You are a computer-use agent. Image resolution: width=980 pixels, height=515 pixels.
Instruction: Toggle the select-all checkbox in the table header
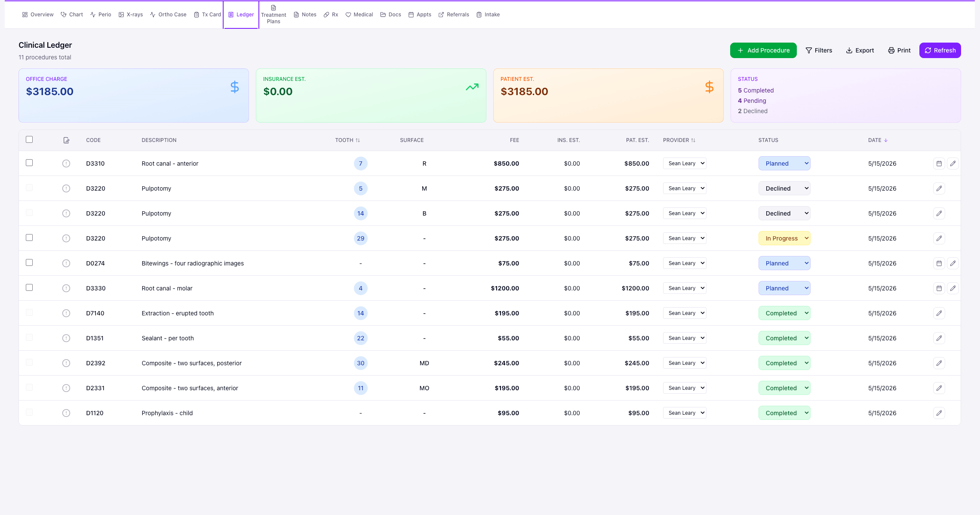[x=29, y=139]
